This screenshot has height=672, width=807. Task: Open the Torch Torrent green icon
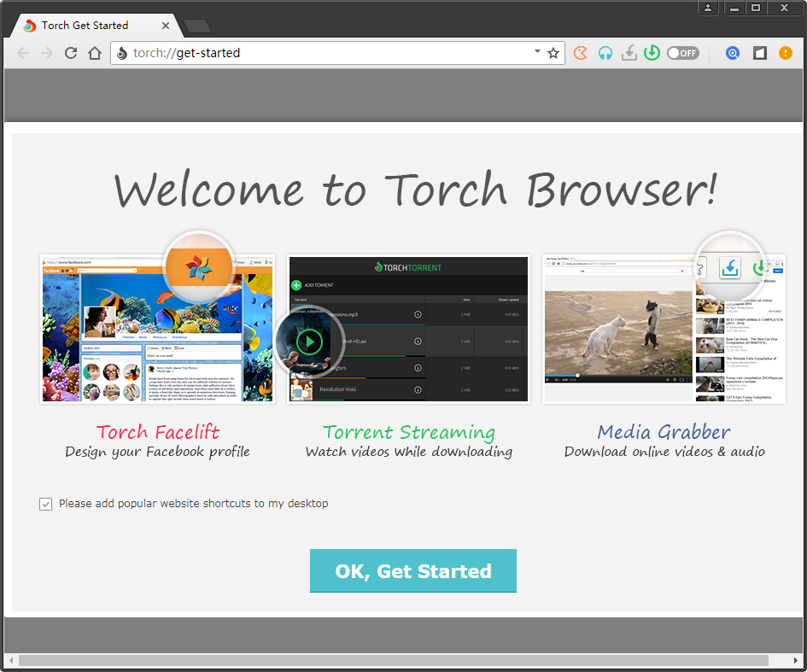point(652,53)
